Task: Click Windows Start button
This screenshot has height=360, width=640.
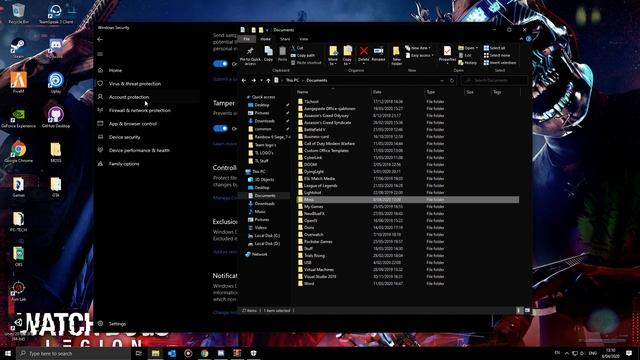Action: [8, 353]
